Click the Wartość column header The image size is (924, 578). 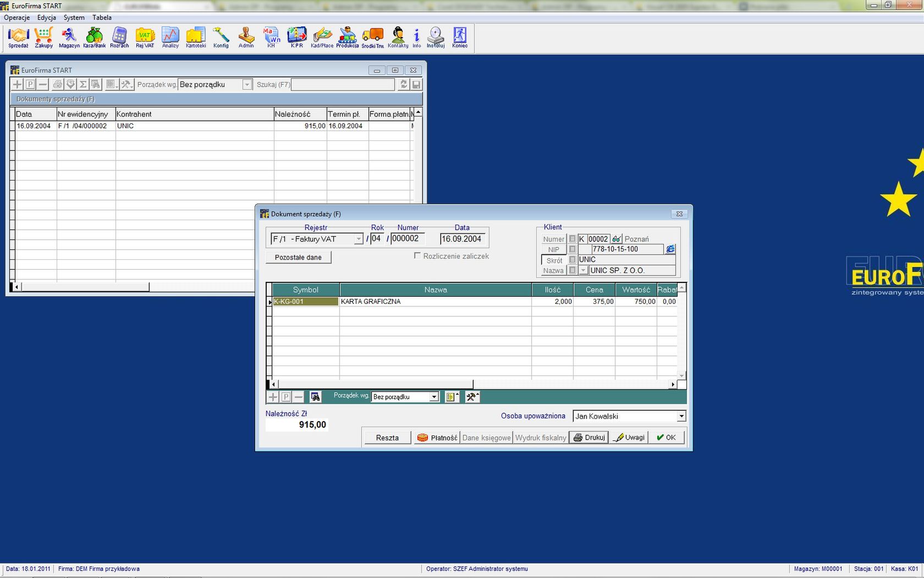pyautogui.click(x=636, y=290)
